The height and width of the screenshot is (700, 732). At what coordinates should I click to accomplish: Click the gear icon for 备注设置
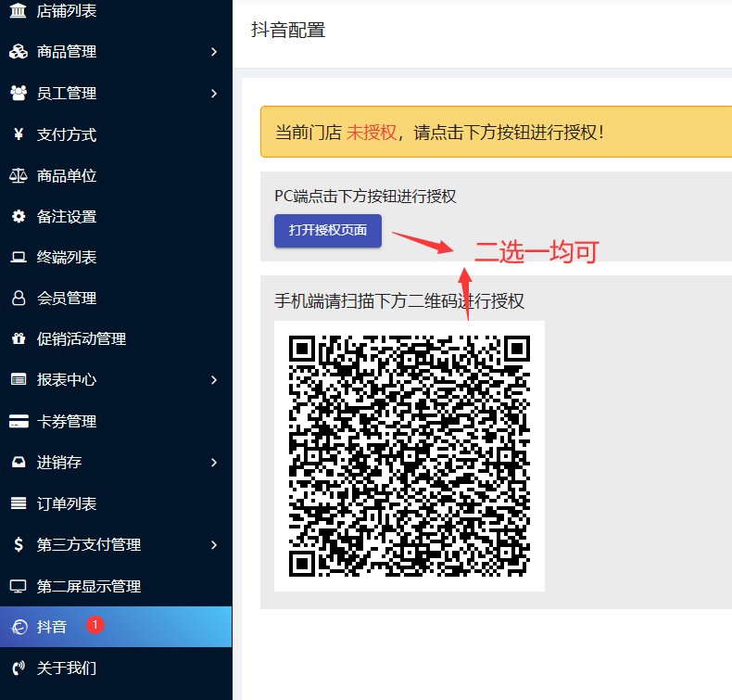click(18, 216)
